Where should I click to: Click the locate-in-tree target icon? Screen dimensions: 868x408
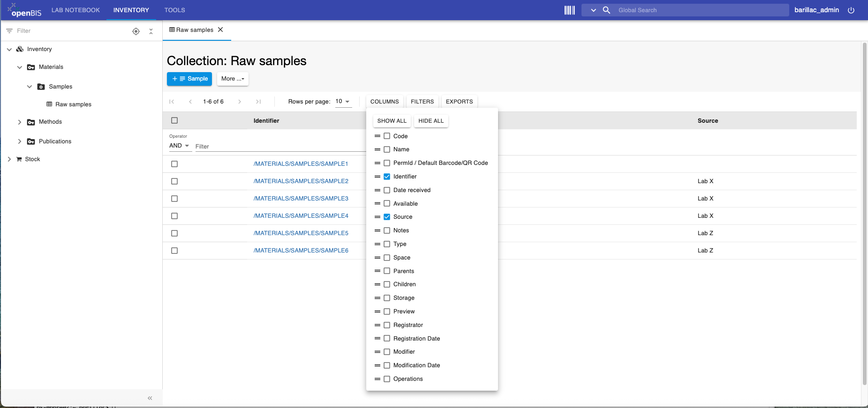136,31
